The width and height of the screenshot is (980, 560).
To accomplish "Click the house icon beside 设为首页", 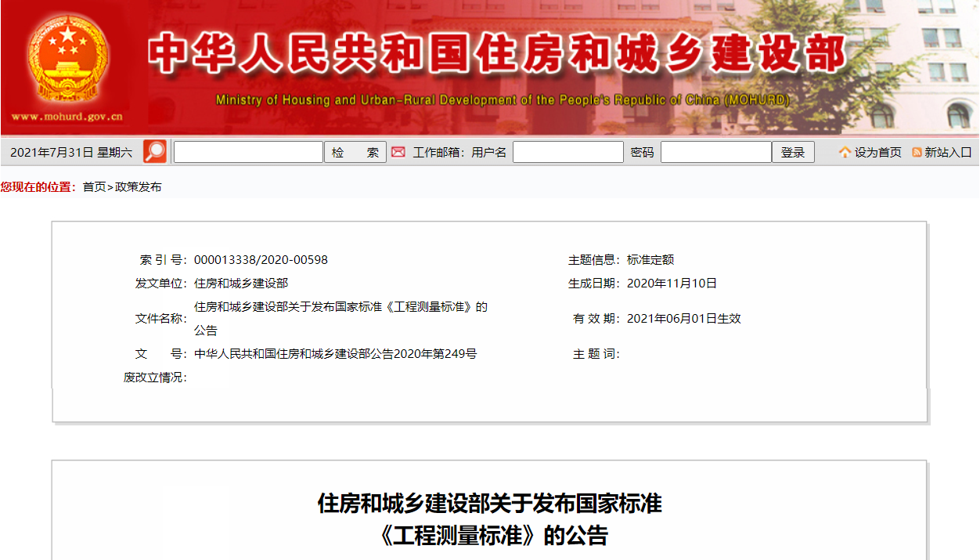I will [x=845, y=153].
